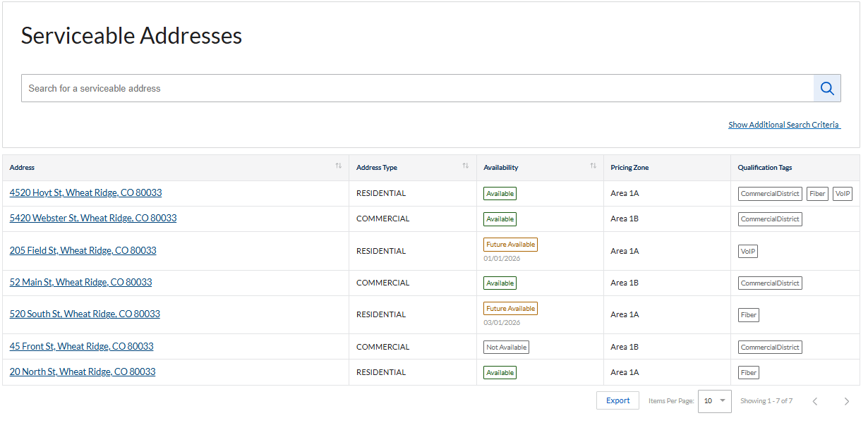The image size is (868, 430).
Task: Go to the next page arrow
Action: (x=846, y=401)
